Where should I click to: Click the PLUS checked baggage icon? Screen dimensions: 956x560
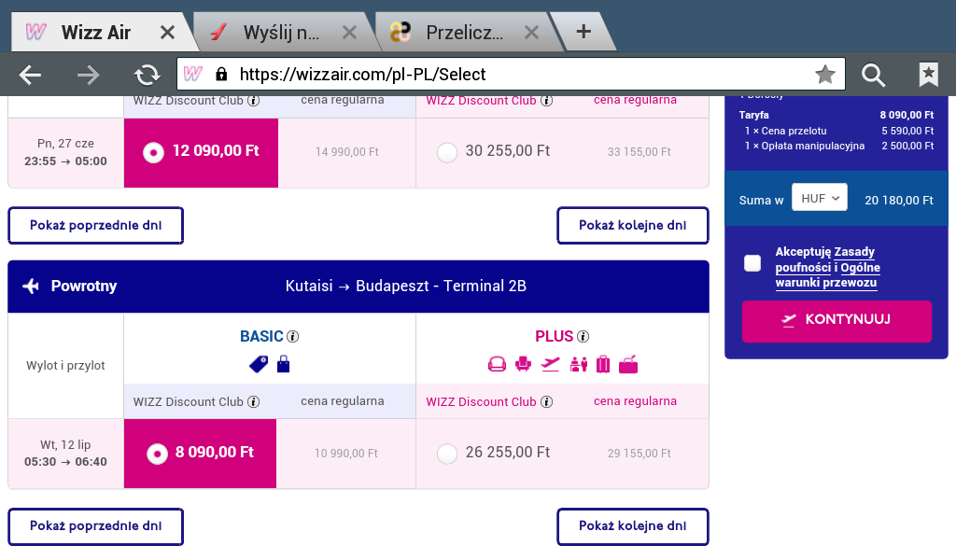tap(628, 364)
